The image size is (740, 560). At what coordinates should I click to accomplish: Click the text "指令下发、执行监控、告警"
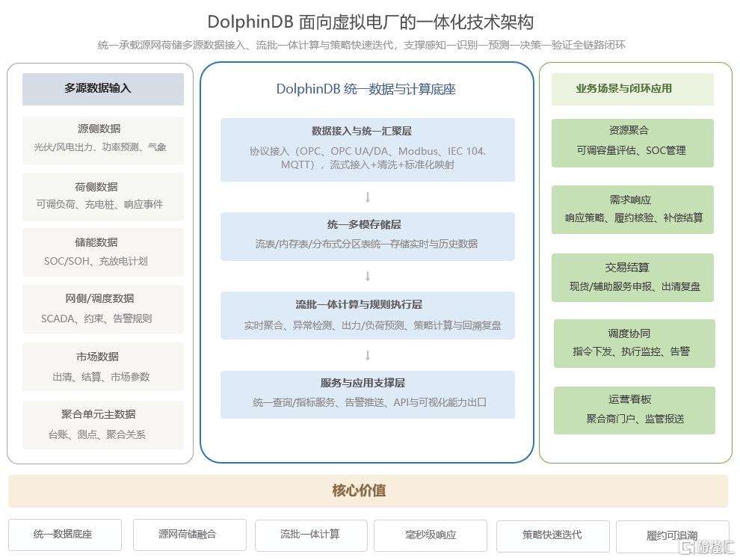click(x=632, y=351)
